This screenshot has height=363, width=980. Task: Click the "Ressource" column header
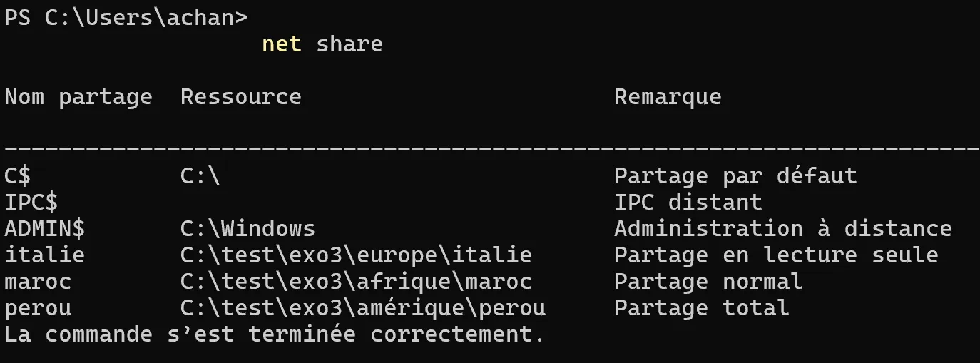coord(240,97)
